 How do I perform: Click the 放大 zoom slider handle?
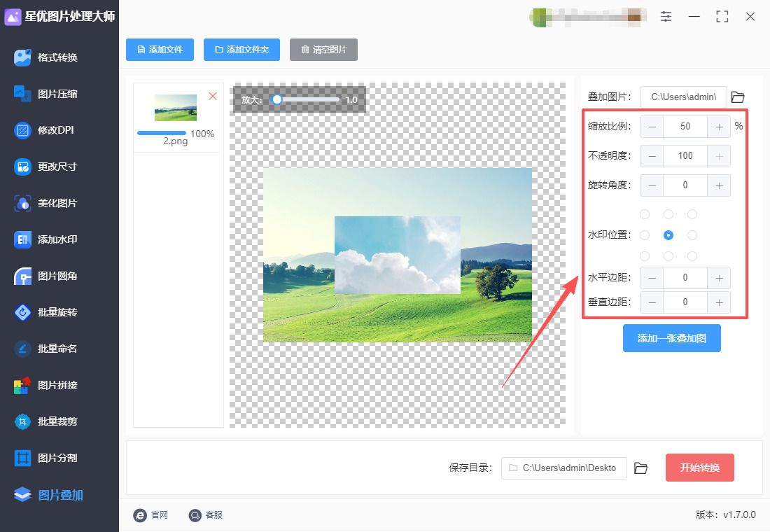pos(277,99)
